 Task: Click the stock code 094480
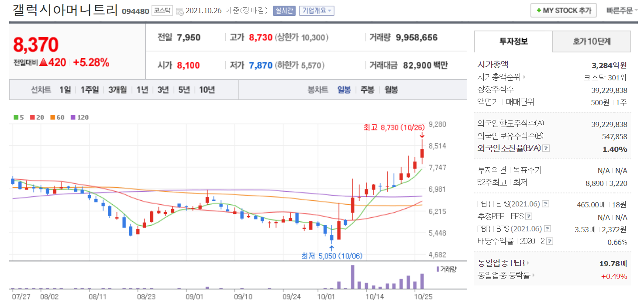(x=135, y=11)
